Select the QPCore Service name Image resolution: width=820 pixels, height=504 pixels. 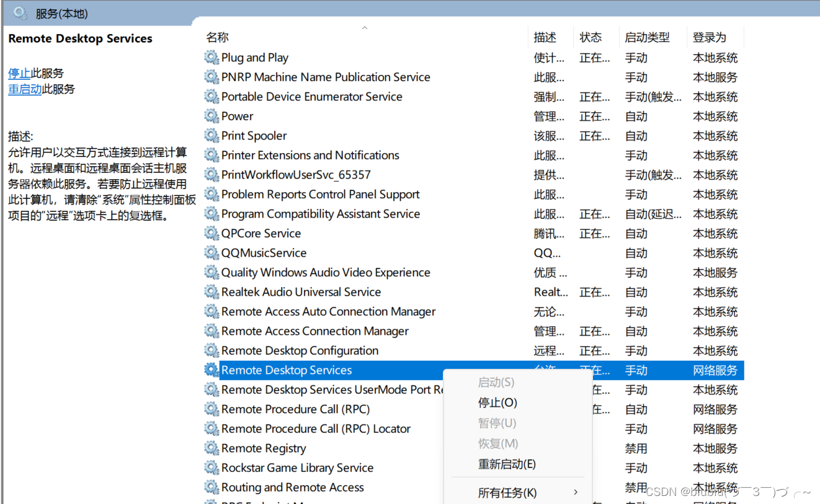click(261, 233)
